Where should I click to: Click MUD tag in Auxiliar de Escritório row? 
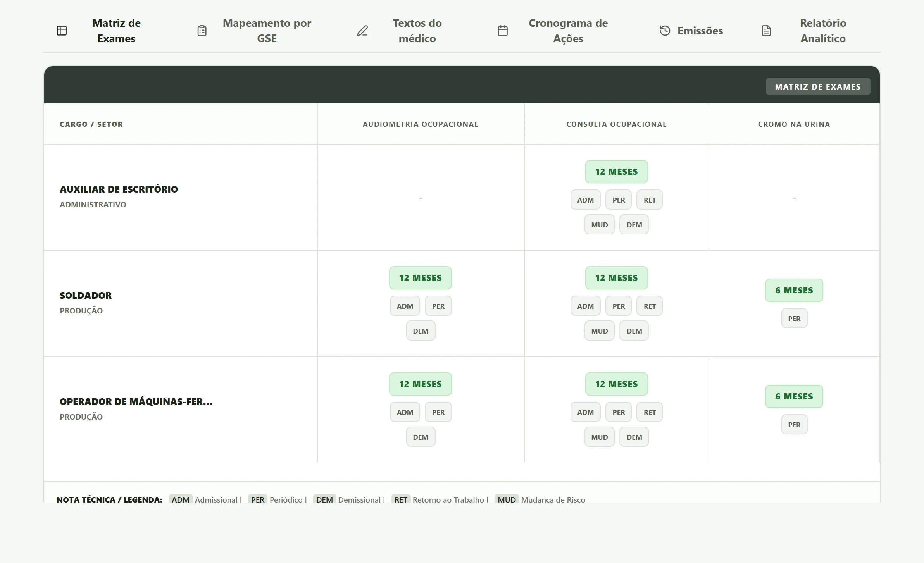(x=599, y=225)
